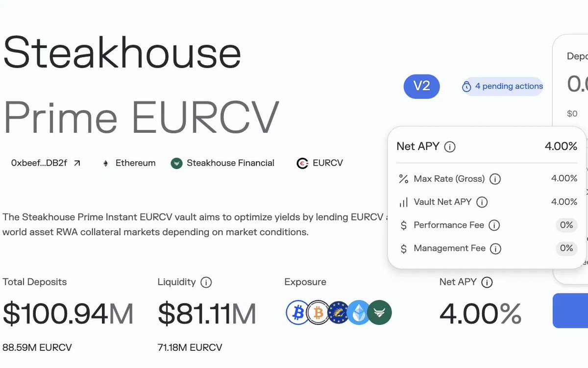Select the EURCV asset label
This screenshot has width=588, height=368.
pos(328,163)
